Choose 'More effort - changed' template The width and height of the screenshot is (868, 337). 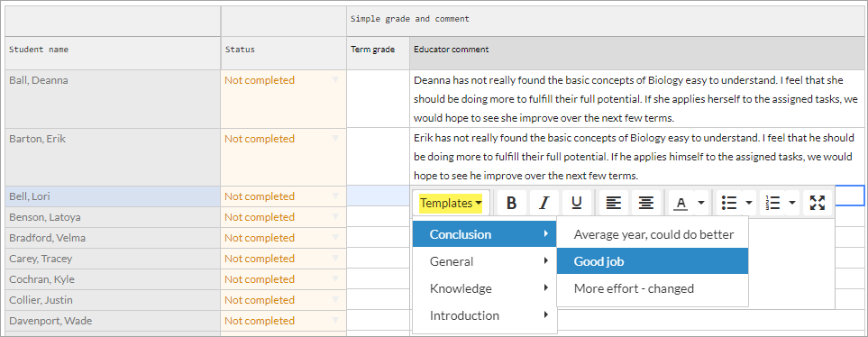pyautogui.click(x=653, y=288)
